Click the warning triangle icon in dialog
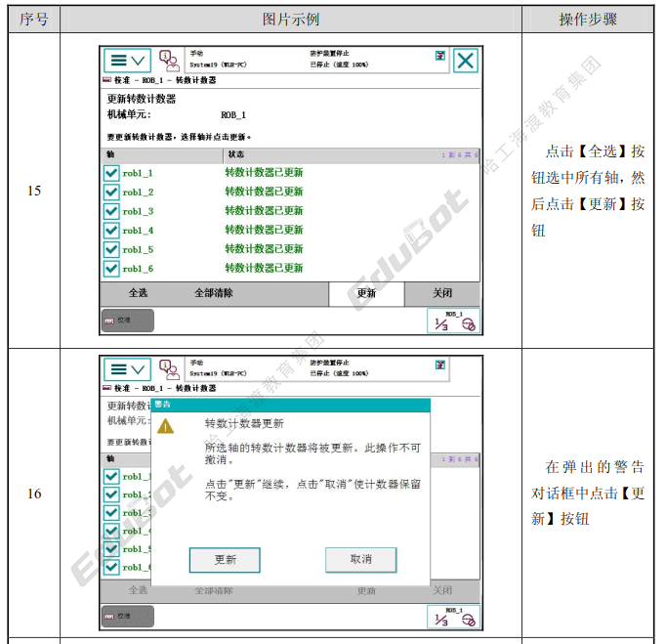The height and width of the screenshot is (644, 666). point(165,426)
